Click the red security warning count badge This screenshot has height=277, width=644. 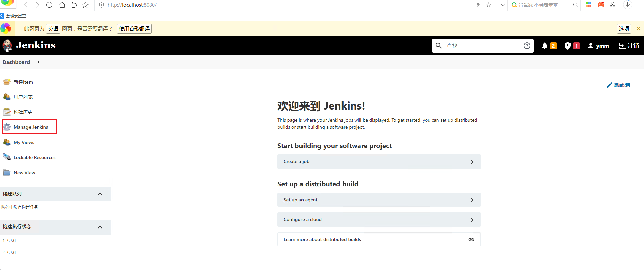(576, 46)
